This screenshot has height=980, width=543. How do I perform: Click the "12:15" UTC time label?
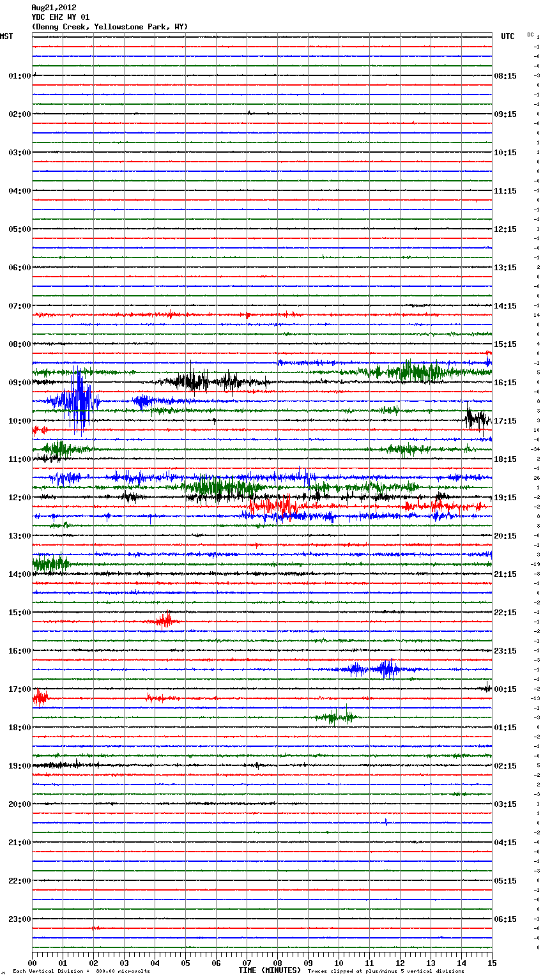[505, 229]
